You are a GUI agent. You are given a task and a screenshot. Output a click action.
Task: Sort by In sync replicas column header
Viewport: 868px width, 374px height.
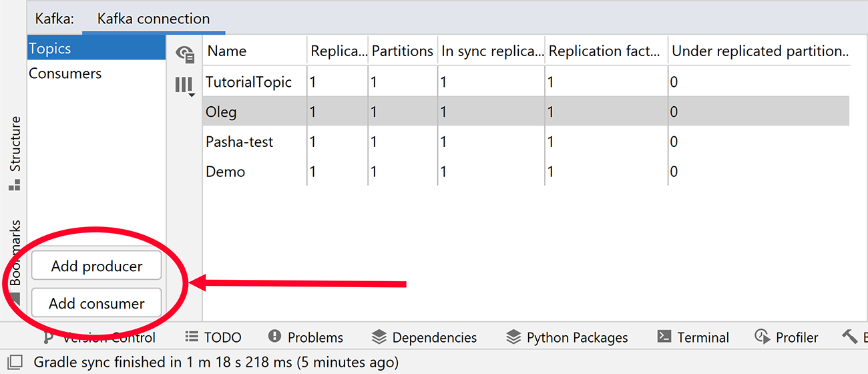491,51
